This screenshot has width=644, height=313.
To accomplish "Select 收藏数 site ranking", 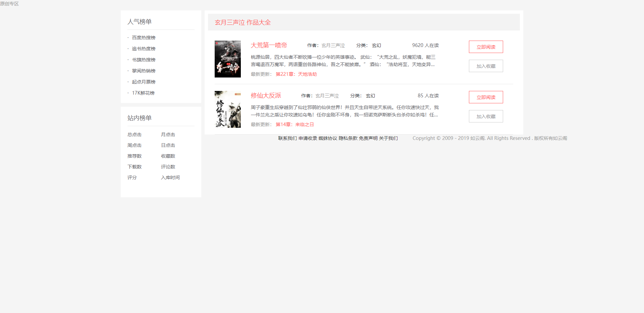I will pyautogui.click(x=168, y=156).
